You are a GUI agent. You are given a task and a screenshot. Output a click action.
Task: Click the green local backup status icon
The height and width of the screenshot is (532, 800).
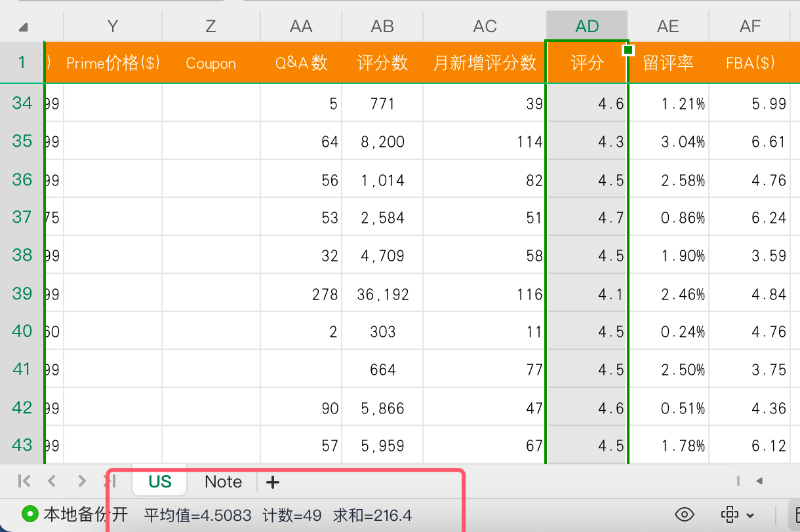[x=30, y=514]
